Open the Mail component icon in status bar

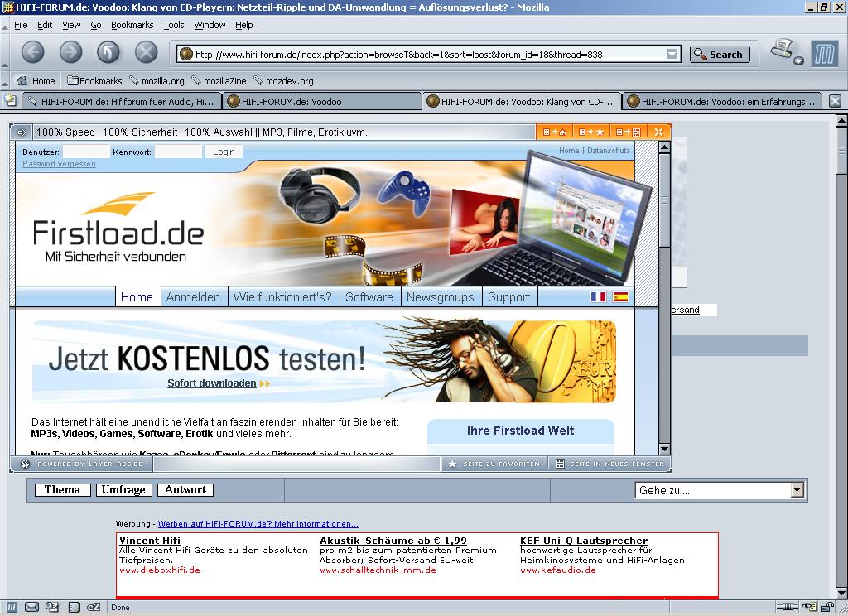pos(32,608)
